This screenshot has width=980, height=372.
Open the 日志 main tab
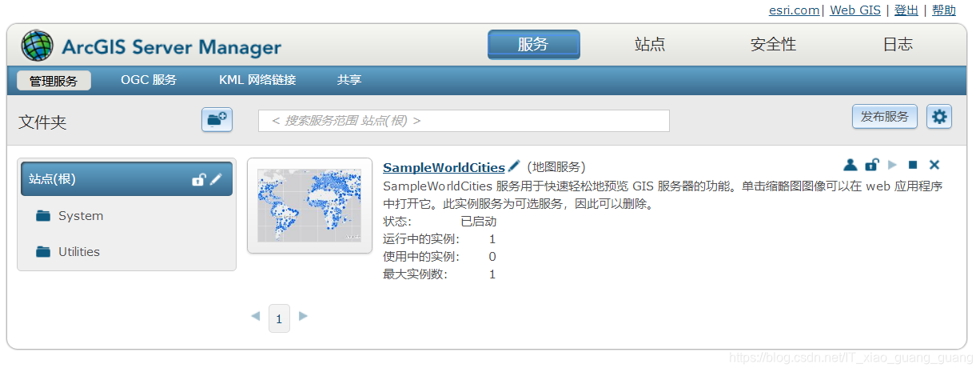[898, 45]
